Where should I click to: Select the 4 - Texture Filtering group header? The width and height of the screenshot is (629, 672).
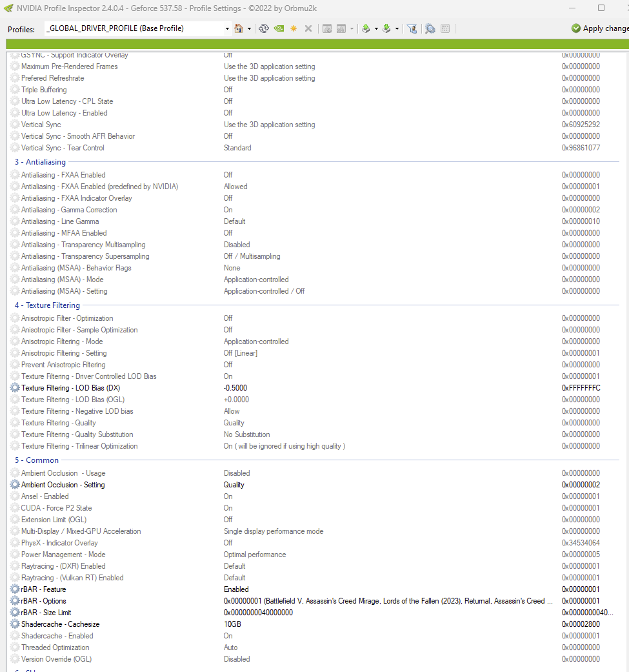pos(47,305)
